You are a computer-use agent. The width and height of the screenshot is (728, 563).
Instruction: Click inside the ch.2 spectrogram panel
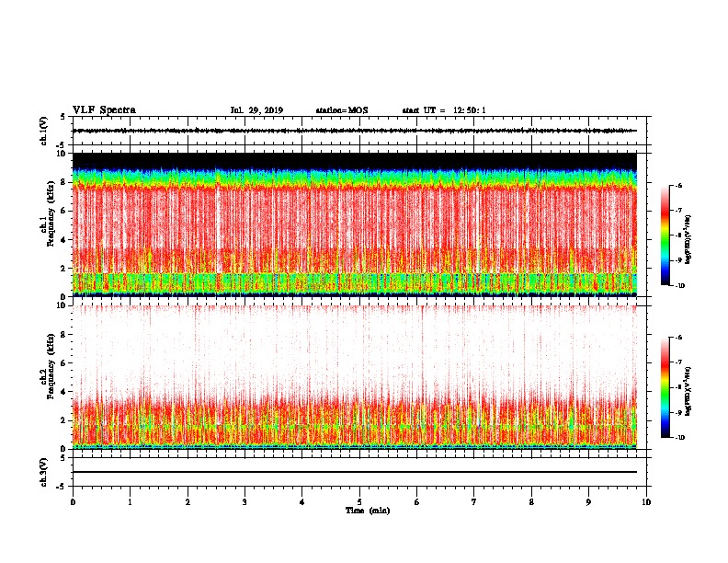coord(355,377)
